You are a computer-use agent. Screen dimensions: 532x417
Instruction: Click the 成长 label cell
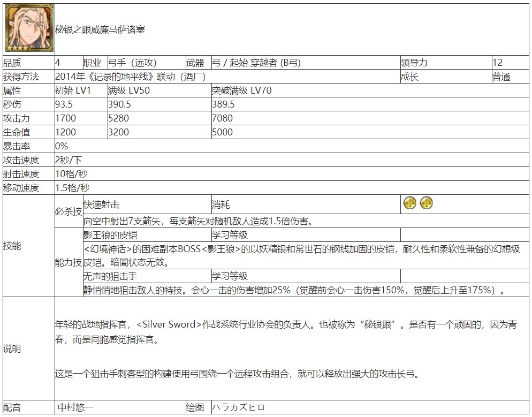446,77
